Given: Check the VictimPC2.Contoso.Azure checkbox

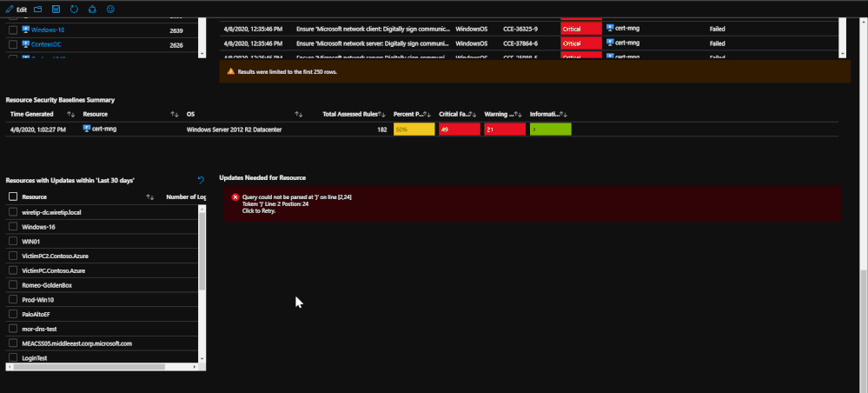Looking at the screenshot, I should click(13, 256).
